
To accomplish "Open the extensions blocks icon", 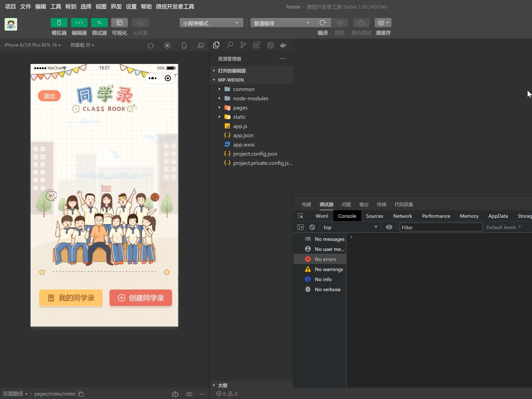I will click(257, 45).
